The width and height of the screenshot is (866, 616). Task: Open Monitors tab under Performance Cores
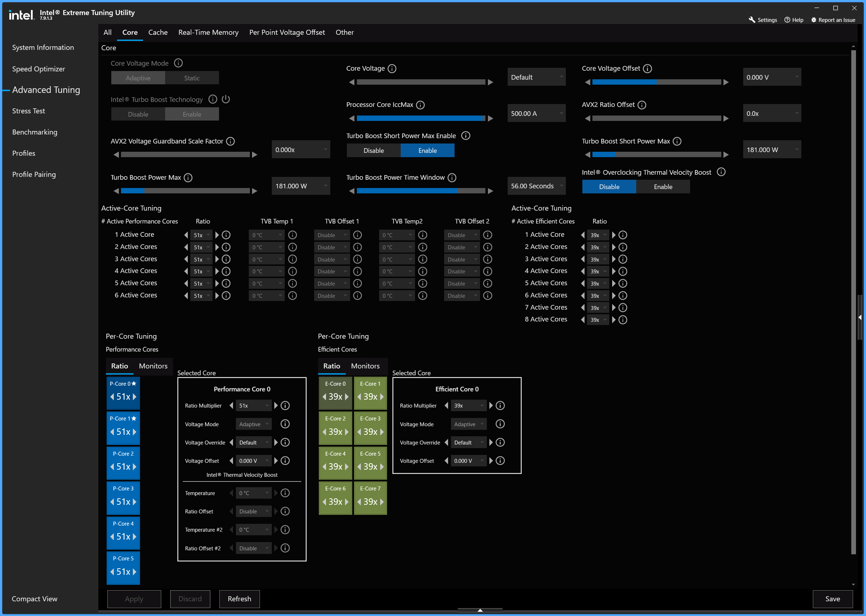[153, 366]
